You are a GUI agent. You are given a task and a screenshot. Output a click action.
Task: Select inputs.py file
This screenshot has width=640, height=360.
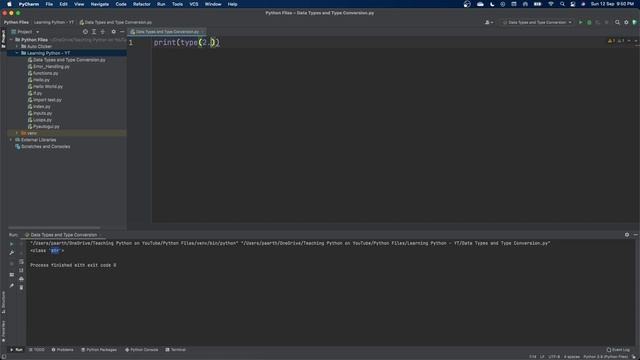[x=40, y=113]
